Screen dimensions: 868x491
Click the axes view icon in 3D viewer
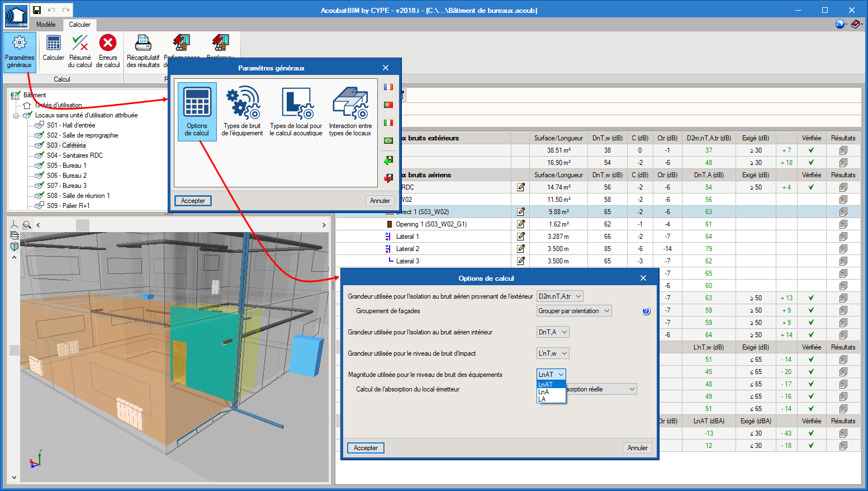[x=15, y=225]
